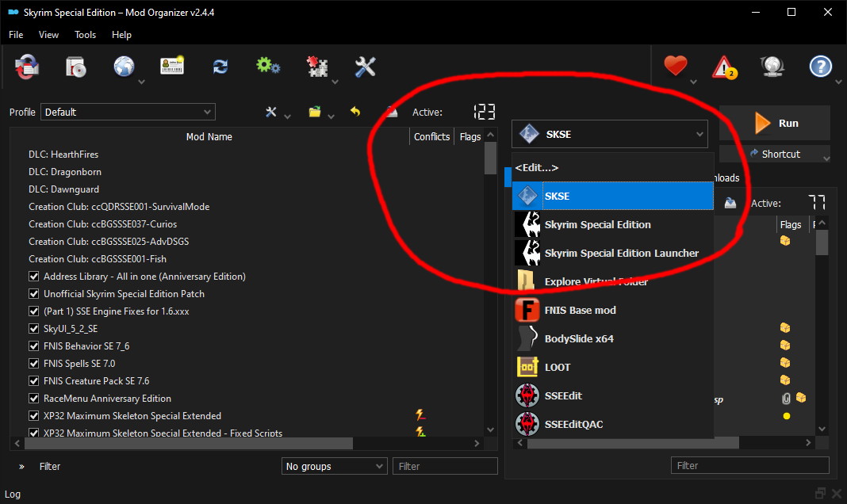The height and width of the screenshot is (504, 847).
Task: Open the SKSE executable combo box
Action: pos(610,134)
